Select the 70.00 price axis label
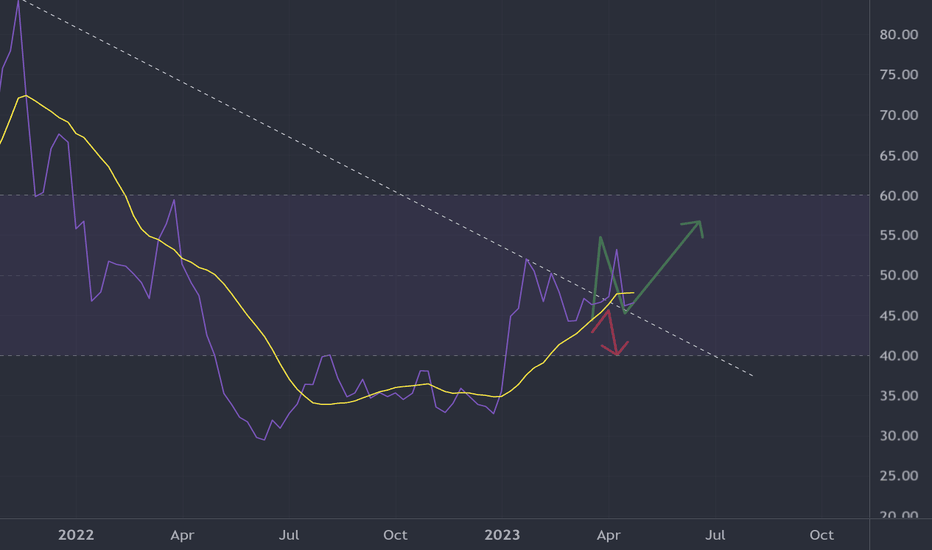This screenshot has height=550, width=932. tap(899, 115)
